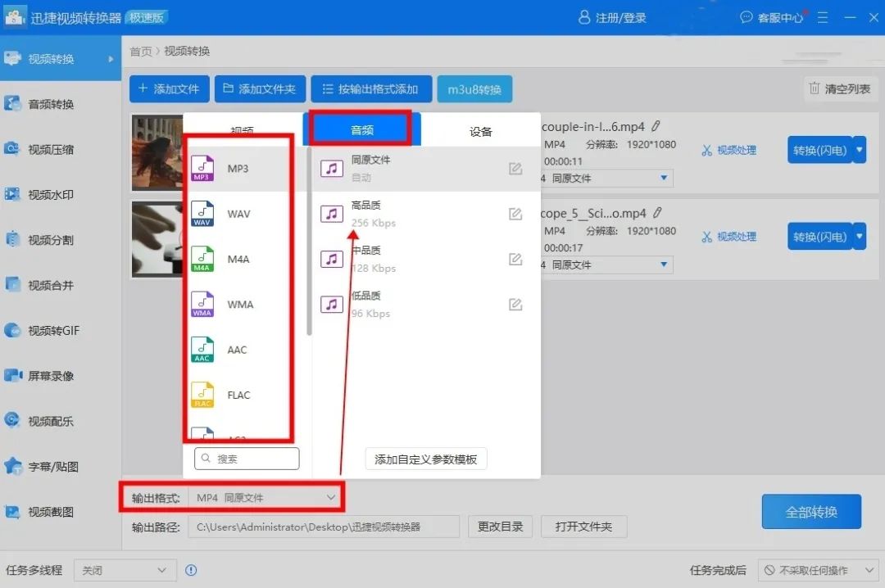Image resolution: width=885 pixels, height=588 pixels.
Task: Click the 全部转换 button
Action: pos(811,512)
